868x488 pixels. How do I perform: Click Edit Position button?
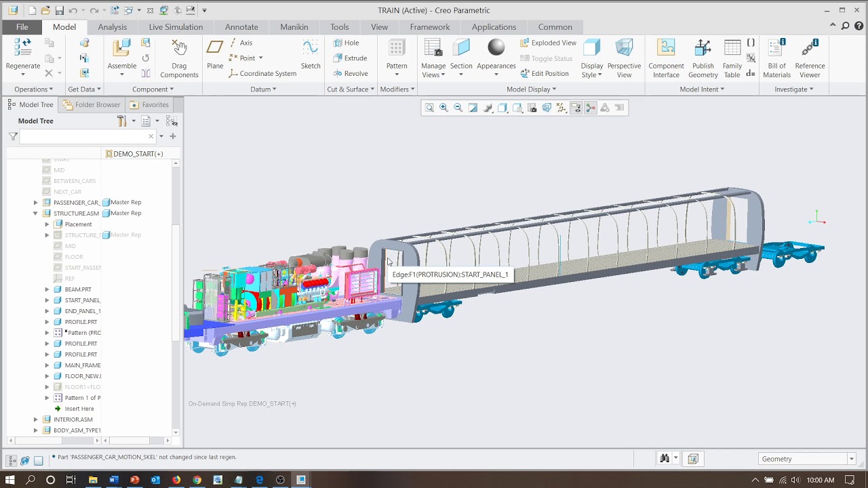pyautogui.click(x=545, y=73)
